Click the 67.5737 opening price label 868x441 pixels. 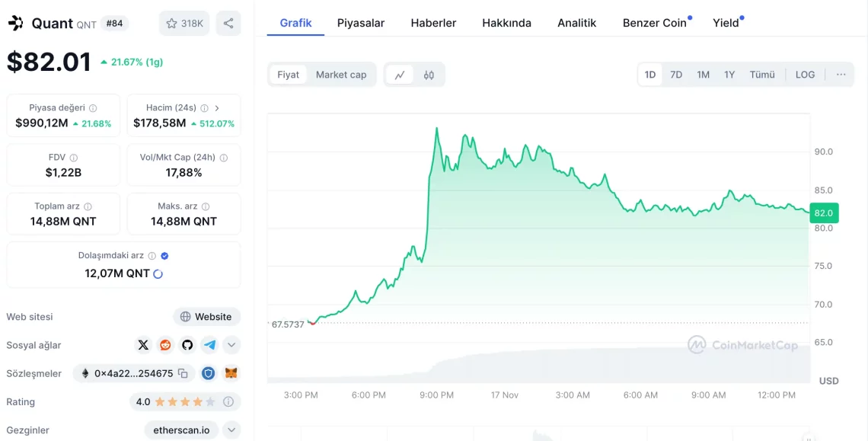click(288, 324)
